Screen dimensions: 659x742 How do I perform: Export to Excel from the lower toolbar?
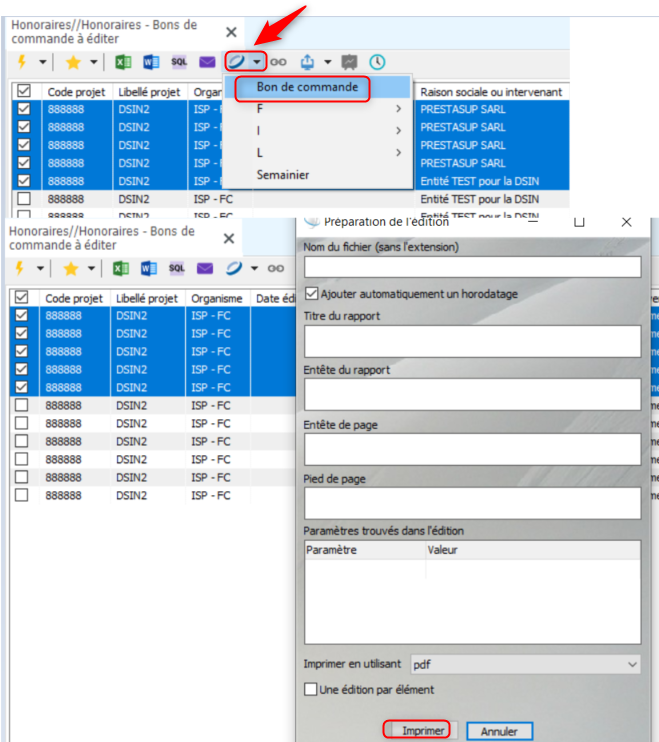tap(121, 268)
